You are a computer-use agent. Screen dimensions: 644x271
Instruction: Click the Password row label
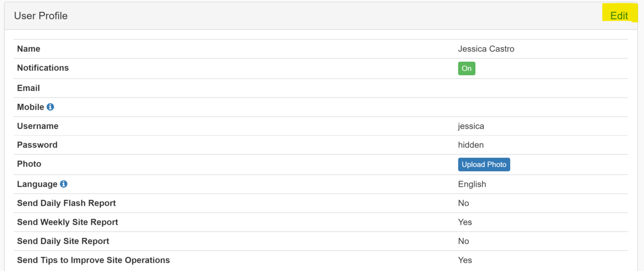click(x=37, y=145)
